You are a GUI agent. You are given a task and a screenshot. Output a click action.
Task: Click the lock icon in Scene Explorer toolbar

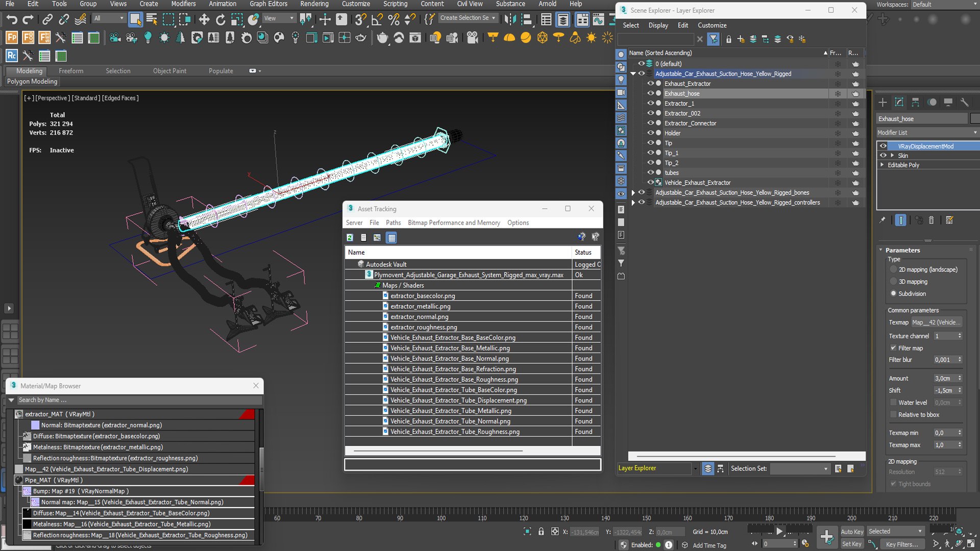[728, 39]
